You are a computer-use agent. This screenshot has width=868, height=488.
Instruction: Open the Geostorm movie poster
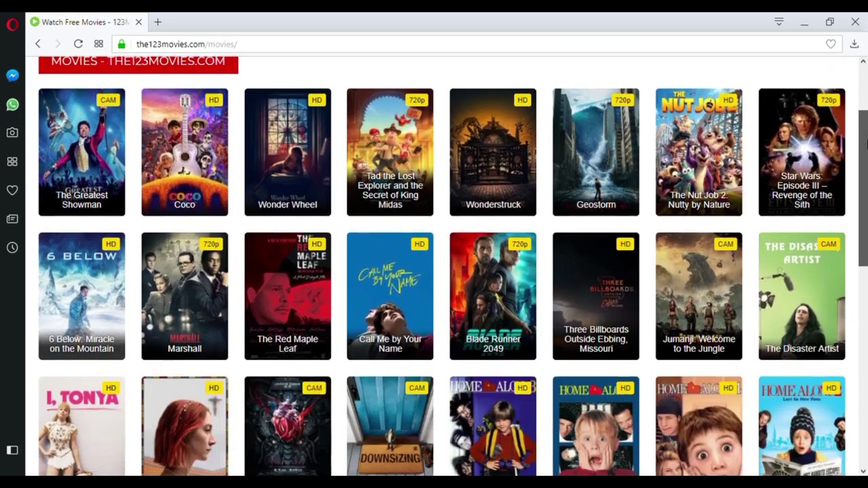click(x=596, y=152)
